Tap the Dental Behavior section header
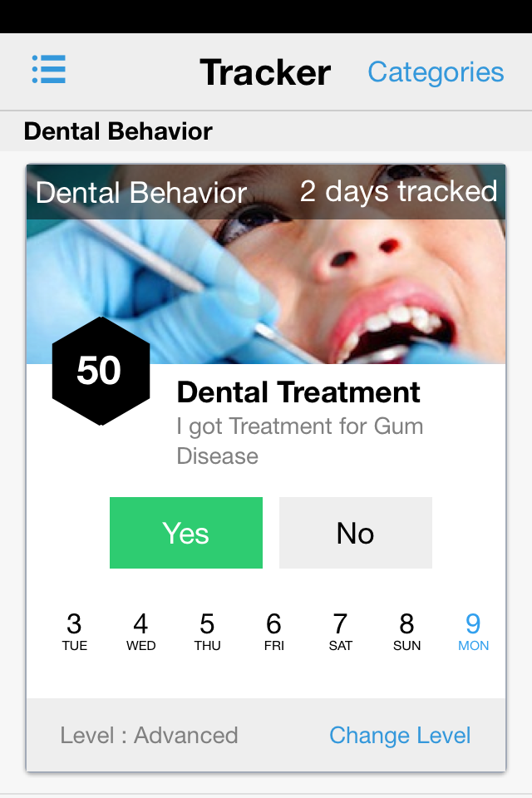Screen dimensions: 532x798 pyautogui.click(x=118, y=131)
